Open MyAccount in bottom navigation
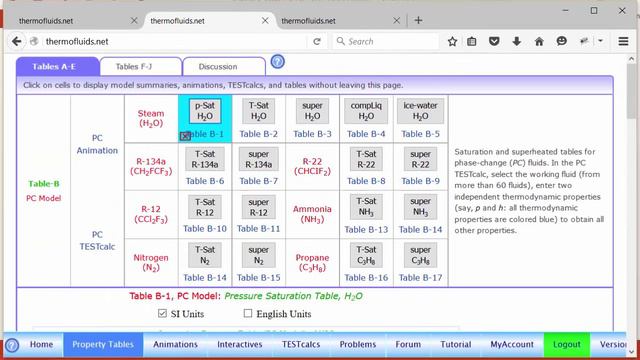The image size is (640, 360). [x=512, y=344]
